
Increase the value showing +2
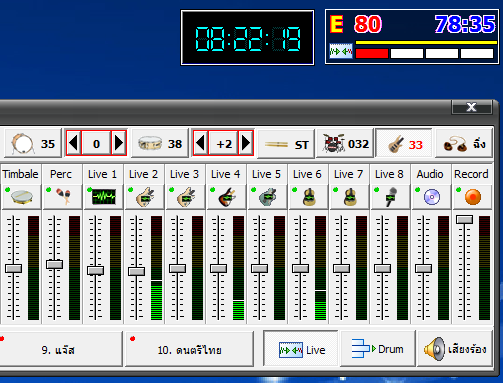click(246, 143)
